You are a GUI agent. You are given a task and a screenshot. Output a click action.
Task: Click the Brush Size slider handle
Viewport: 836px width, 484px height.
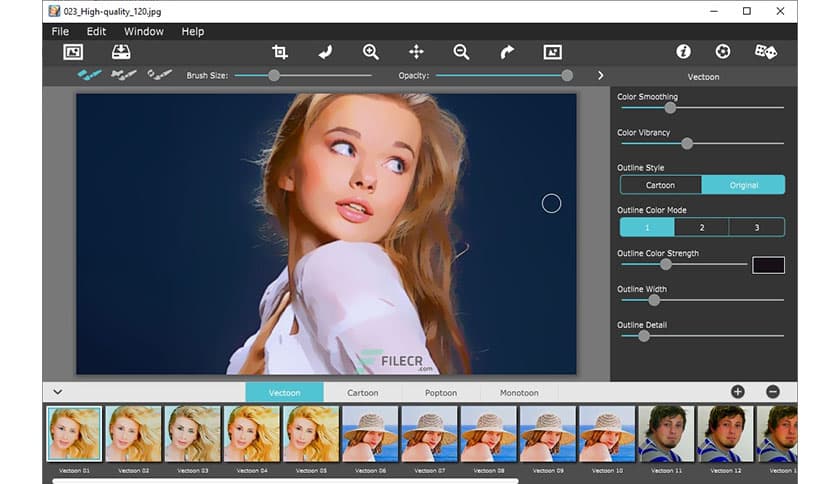point(274,76)
